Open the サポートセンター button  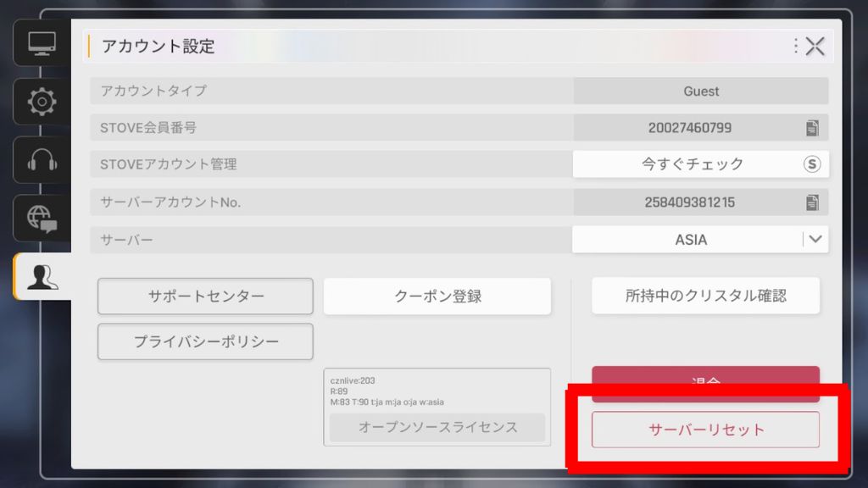point(205,297)
